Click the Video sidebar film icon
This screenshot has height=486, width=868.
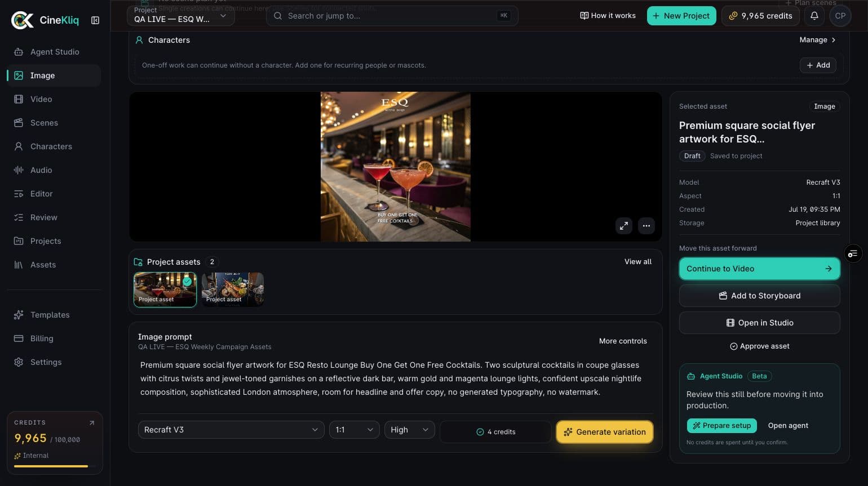(19, 99)
